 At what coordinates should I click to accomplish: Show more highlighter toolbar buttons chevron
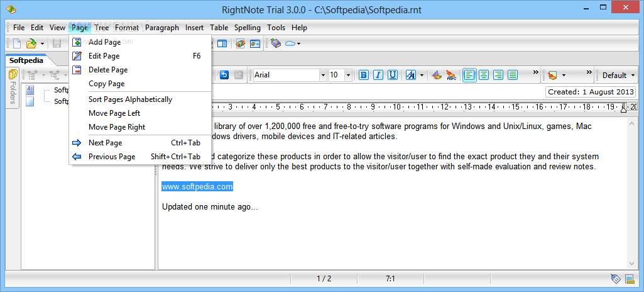click(x=589, y=72)
